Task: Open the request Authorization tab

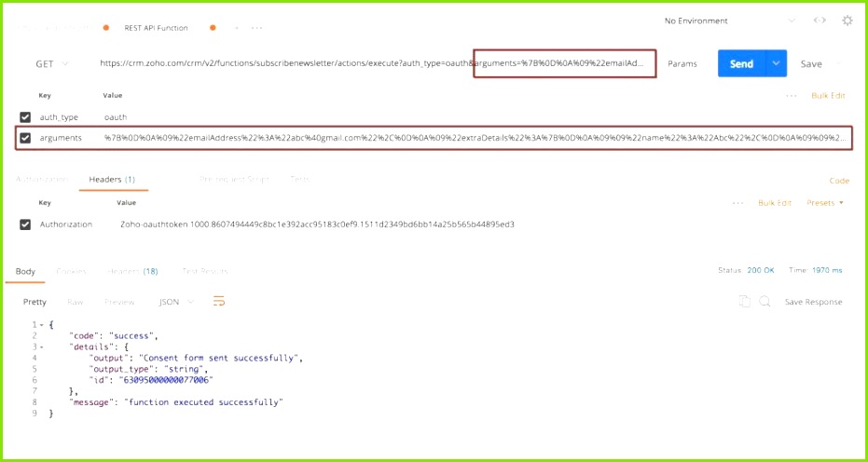Action: click(x=42, y=179)
